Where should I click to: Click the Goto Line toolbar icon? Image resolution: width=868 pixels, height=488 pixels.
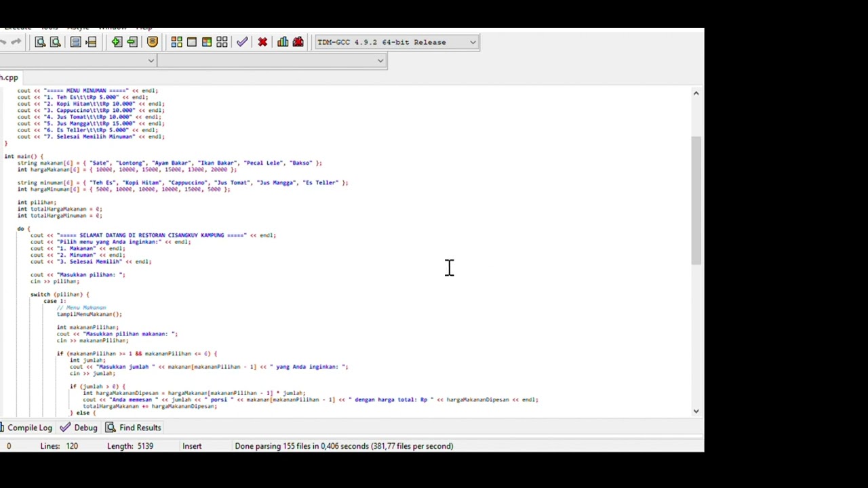click(91, 42)
